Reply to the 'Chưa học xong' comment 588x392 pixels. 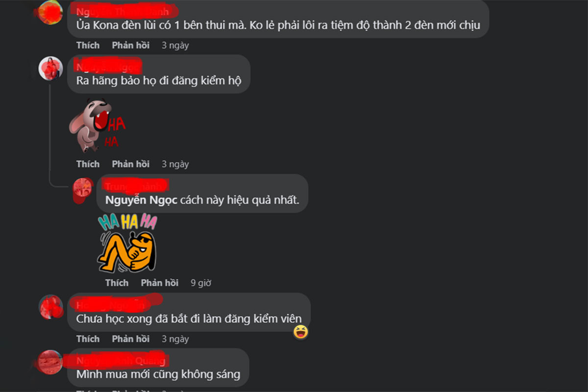131,339
